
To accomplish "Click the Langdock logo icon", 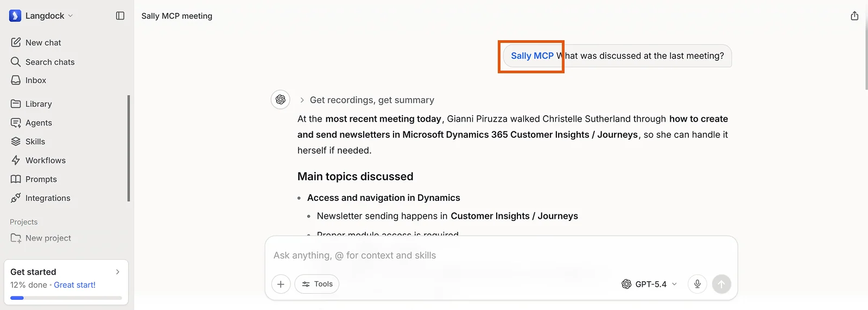I will tap(15, 16).
